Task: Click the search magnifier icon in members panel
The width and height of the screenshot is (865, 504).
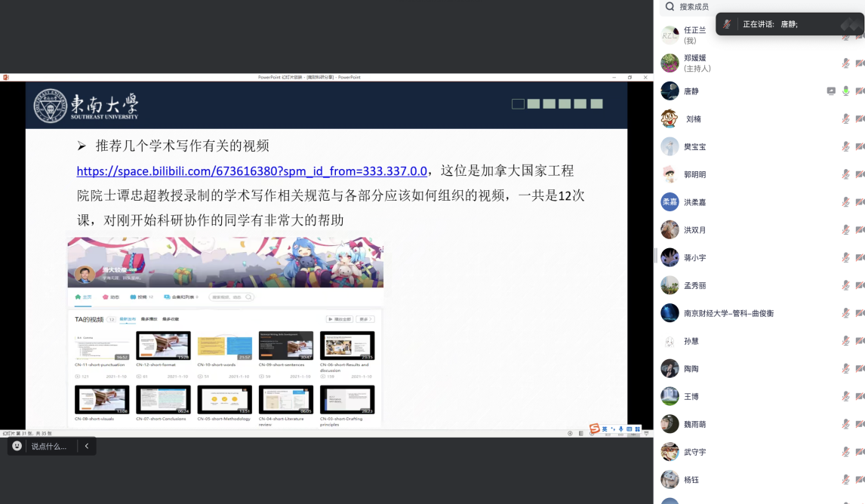Action: click(670, 7)
